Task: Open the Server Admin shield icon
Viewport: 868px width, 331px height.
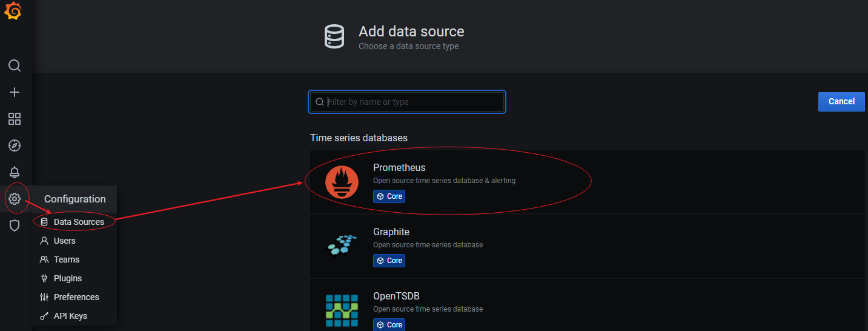Action: click(x=15, y=226)
